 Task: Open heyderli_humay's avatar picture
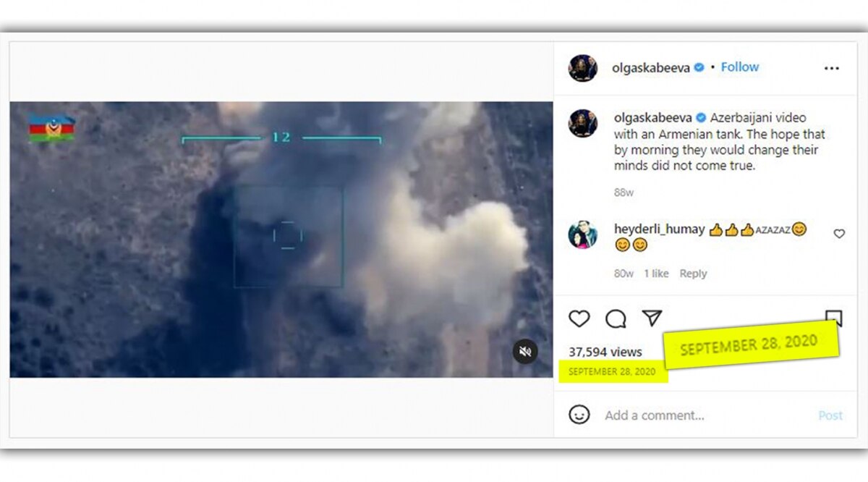coord(583,236)
